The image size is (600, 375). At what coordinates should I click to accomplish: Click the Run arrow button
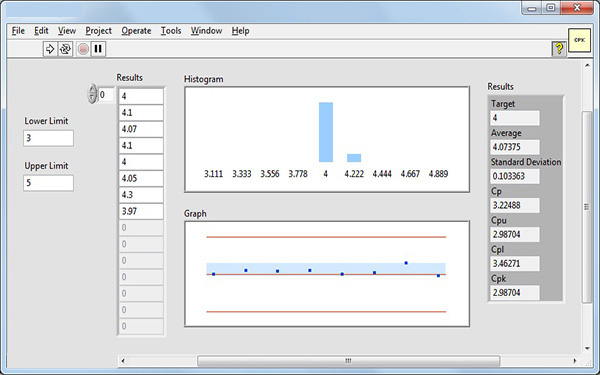pyautogui.click(x=50, y=49)
